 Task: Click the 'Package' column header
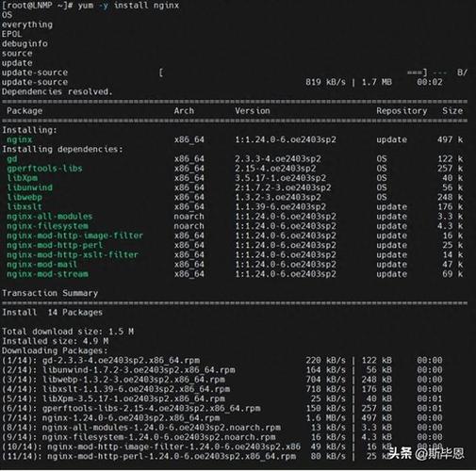[x=25, y=111]
